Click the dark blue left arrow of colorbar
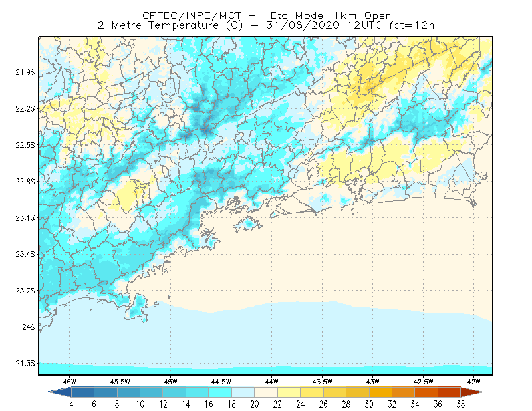This screenshot has height=411, width=532. click(x=61, y=392)
